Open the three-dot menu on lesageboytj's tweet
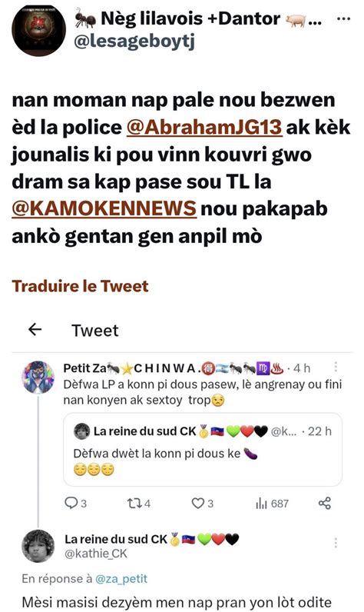364x612 pixels. pyautogui.click(x=343, y=18)
